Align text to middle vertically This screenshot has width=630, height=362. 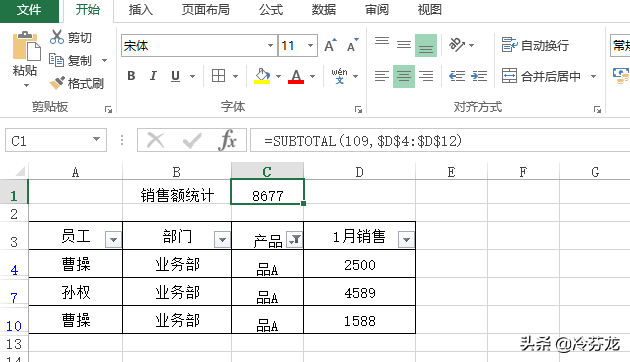pyautogui.click(x=404, y=45)
